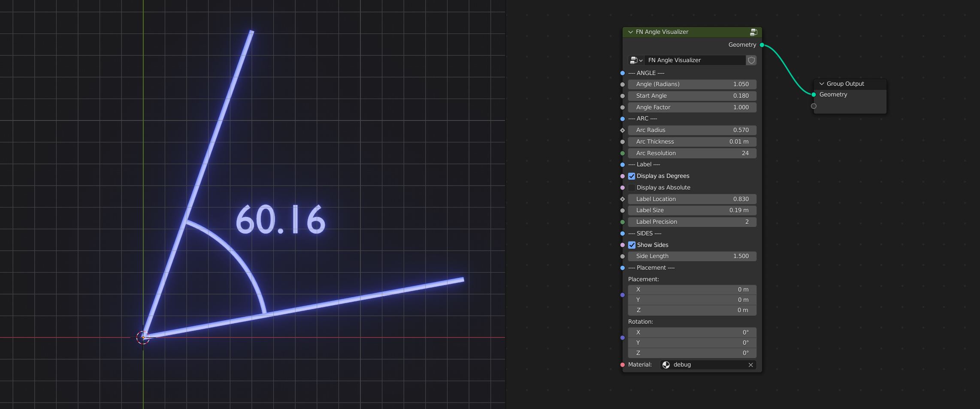This screenshot has width=980, height=409.
Task: Click Rotation Y field
Action: pyautogui.click(x=692, y=343)
